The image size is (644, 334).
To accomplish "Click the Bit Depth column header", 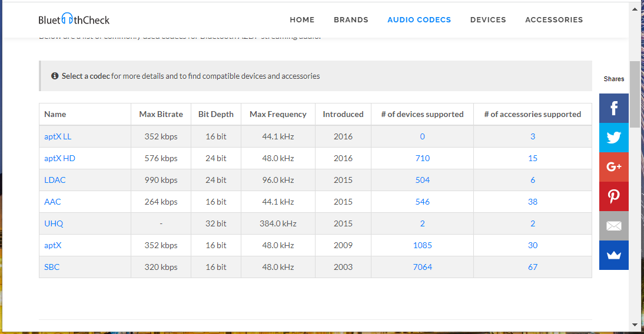I will pos(215,115).
